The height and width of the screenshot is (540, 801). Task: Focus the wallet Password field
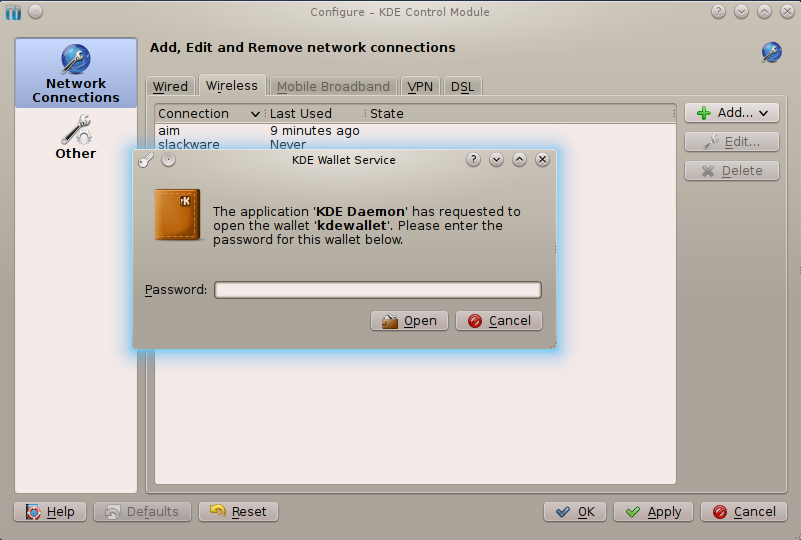coord(378,290)
